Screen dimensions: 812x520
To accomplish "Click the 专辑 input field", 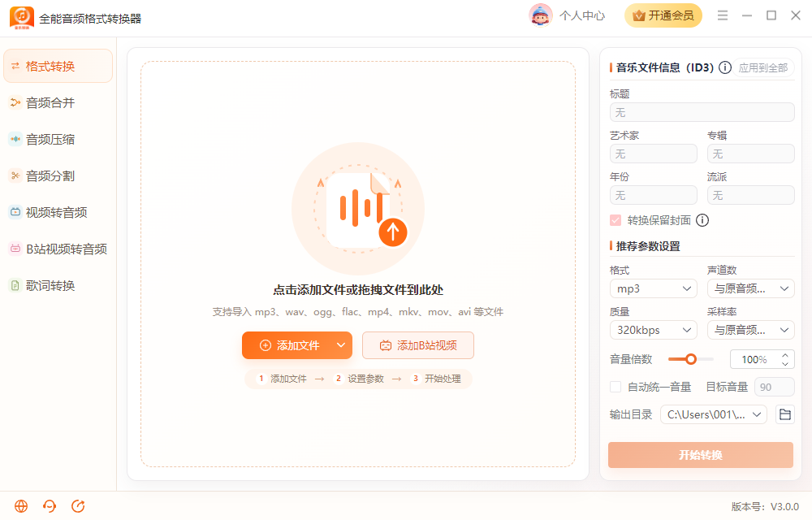I will click(751, 154).
